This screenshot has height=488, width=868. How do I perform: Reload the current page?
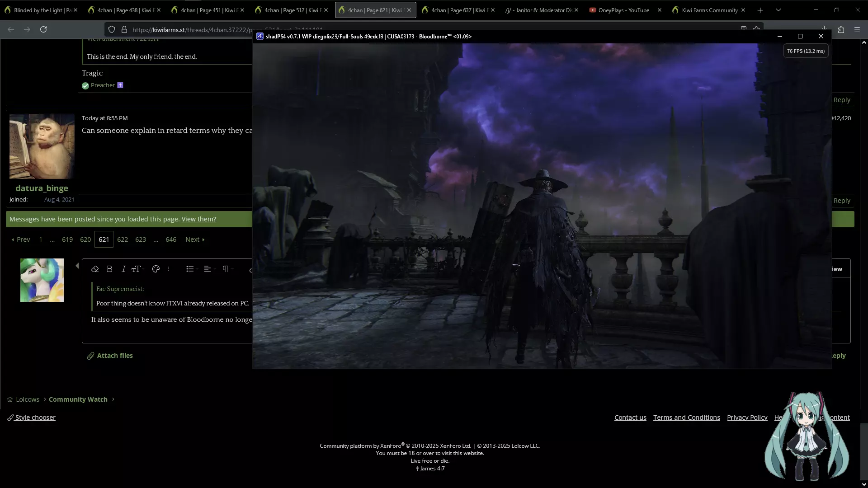click(x=43, y=29)
